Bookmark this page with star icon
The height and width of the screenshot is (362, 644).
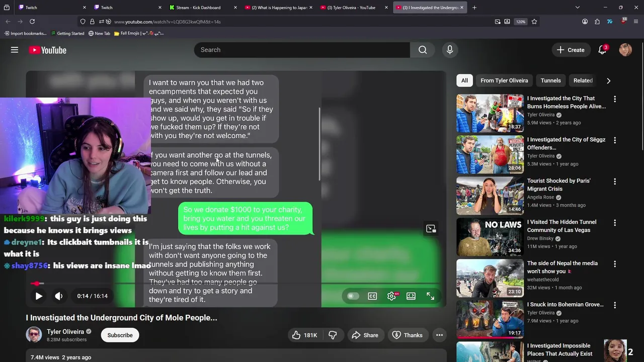(534, 22)
